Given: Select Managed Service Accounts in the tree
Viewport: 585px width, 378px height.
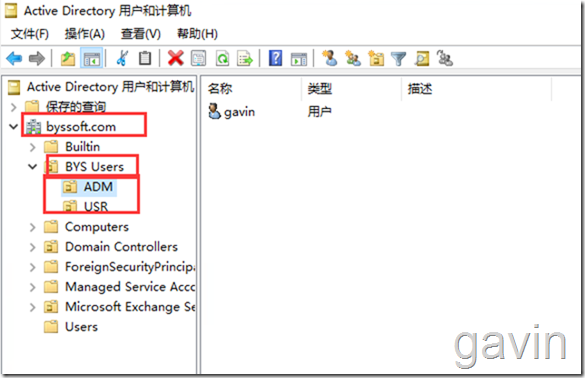Looking at the screenshot, I should (130, 287).
